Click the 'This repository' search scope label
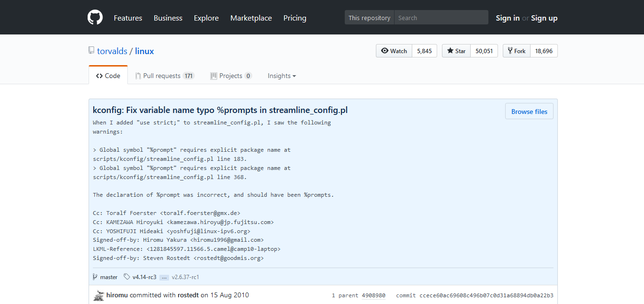Viewport: 644px width, 304px height. (x=369, y=18)
